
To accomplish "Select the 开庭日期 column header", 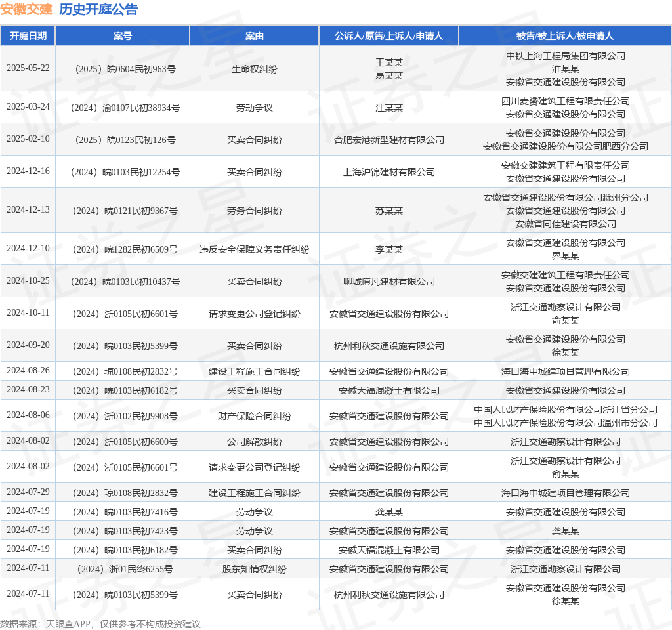I will tap(28, 36).
